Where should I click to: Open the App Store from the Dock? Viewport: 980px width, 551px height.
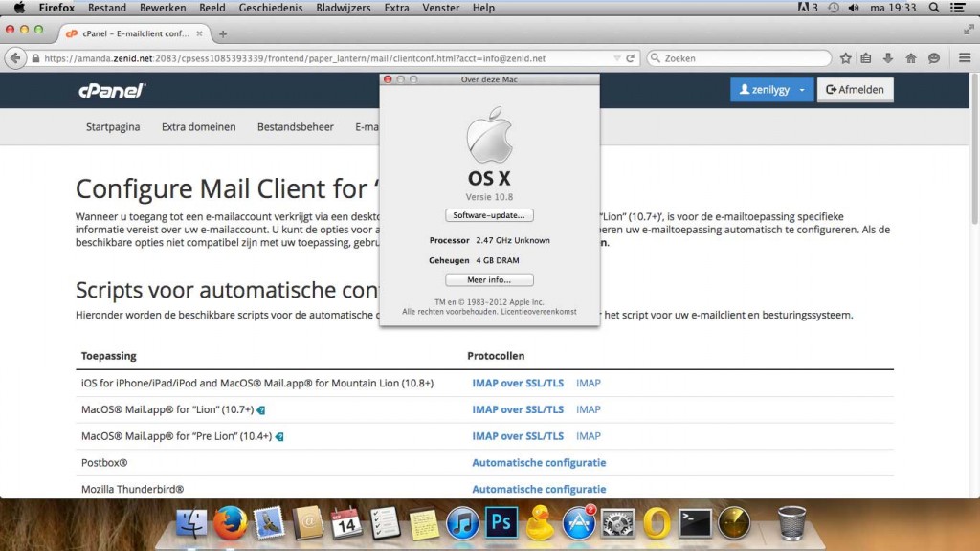tap(579, 523)
